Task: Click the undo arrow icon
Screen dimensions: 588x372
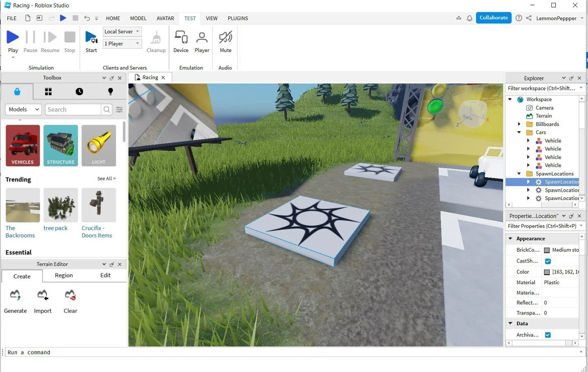Action: point(87,18)
